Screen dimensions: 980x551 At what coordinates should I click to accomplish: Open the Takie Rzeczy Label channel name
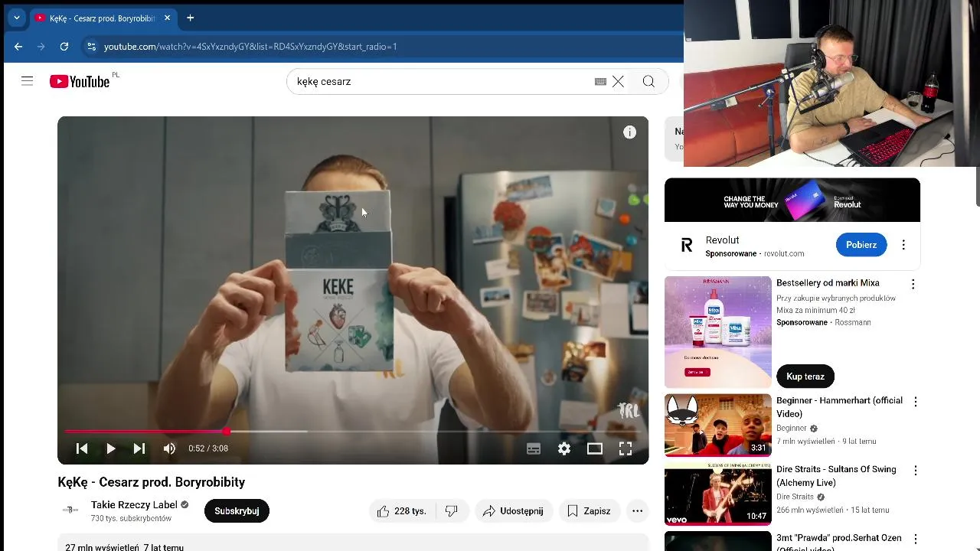[134, 505]
